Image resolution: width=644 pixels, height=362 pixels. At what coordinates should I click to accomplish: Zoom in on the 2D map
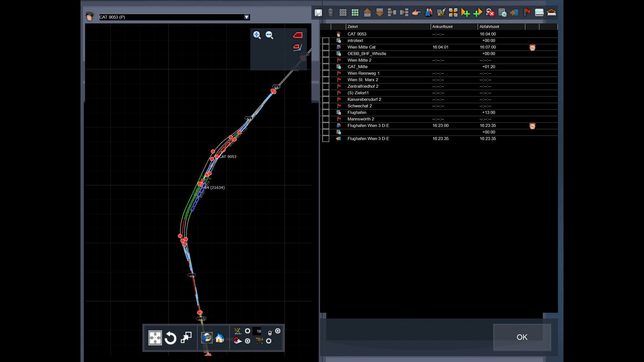pos(257,35)
